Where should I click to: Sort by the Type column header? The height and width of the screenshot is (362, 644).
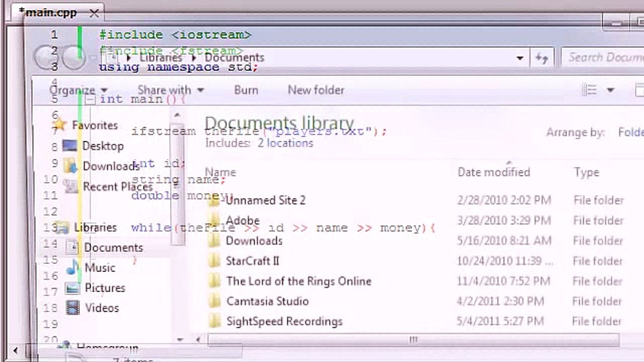[587, 172]
